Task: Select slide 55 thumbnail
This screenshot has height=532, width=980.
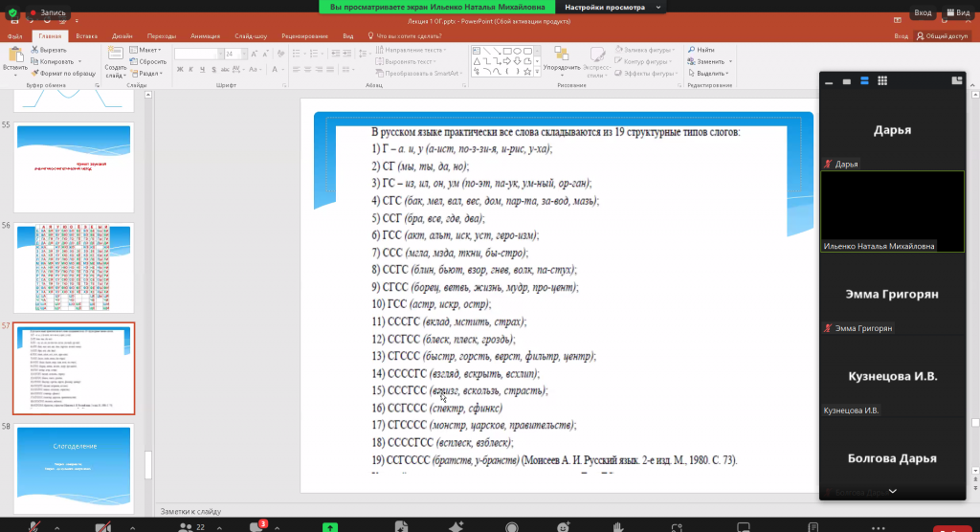Action: point(74,166)
